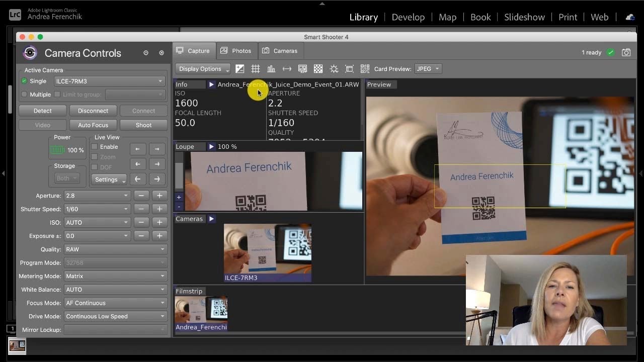Expand the Cameras panel arrow
This screenshot has width=644, height=362.
click(211, 219)
